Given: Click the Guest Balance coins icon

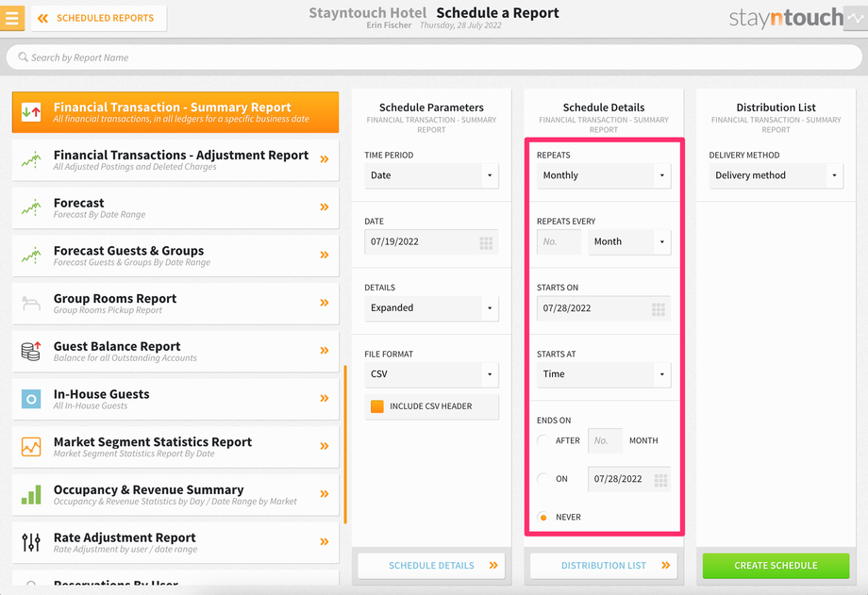Looking at the screenshot, I should point(31,352).
